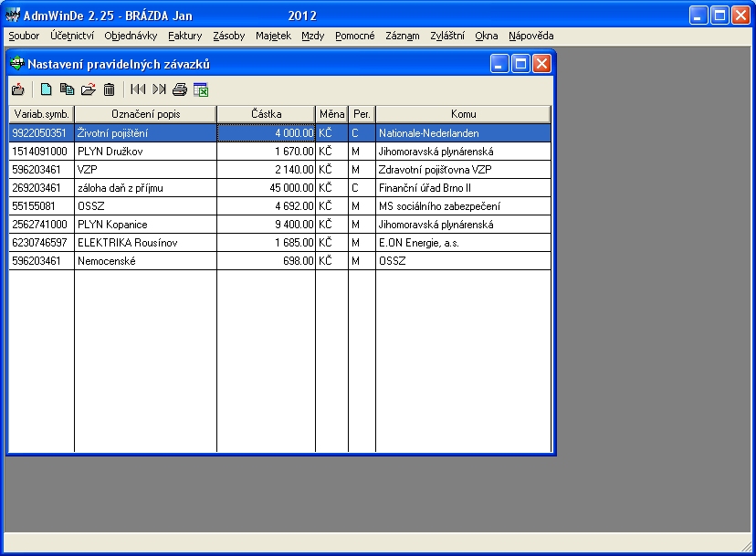Screen dimensions: 756x556
Task: Click recipient Finanční úřad Brno II
Action: 463,188
